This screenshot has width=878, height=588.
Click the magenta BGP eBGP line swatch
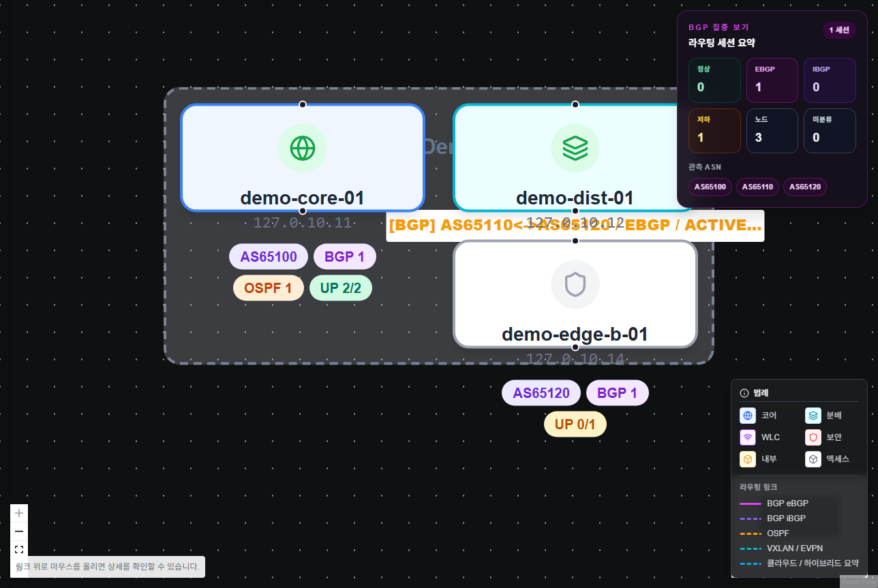coord(750,504)
